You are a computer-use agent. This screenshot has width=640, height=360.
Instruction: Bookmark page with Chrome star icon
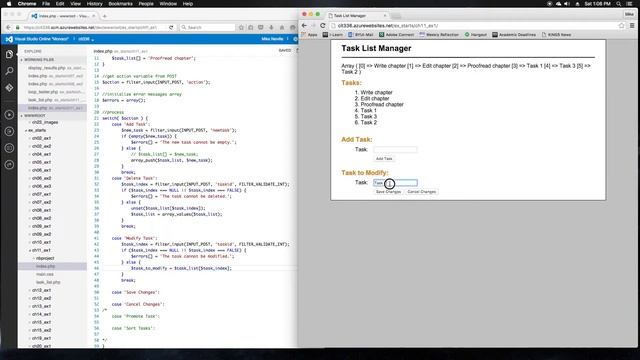point(622,25)
